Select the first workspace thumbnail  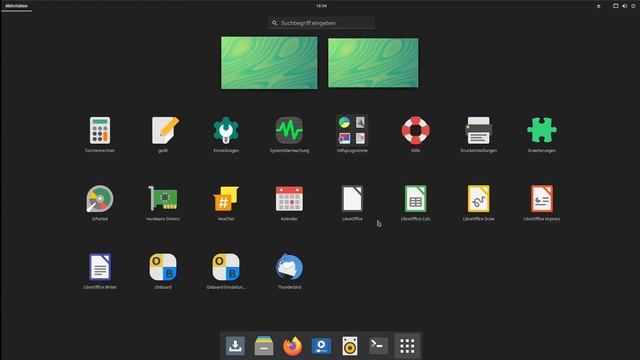point(269,63)
